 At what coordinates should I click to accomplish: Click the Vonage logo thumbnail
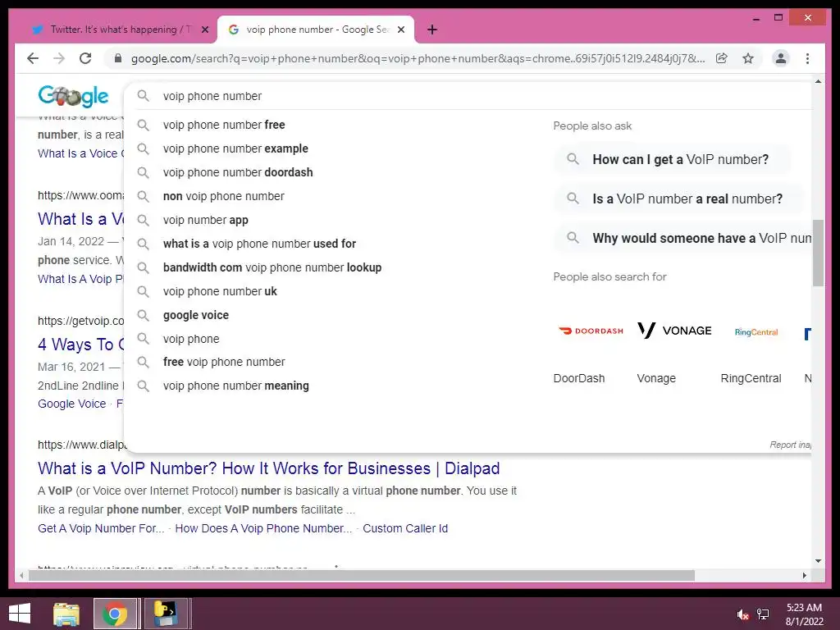click(x=674, y=331)
